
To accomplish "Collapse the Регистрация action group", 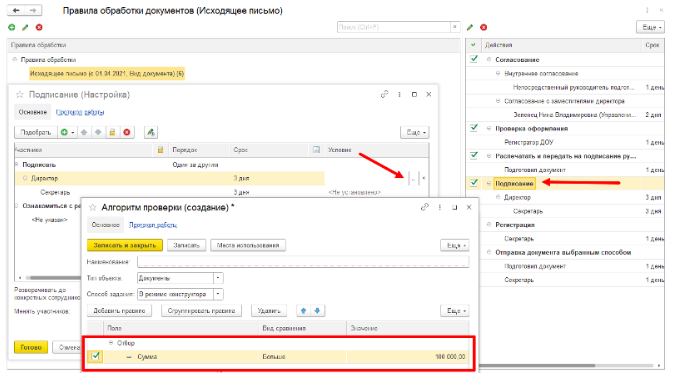I will (x=489, y=224).
